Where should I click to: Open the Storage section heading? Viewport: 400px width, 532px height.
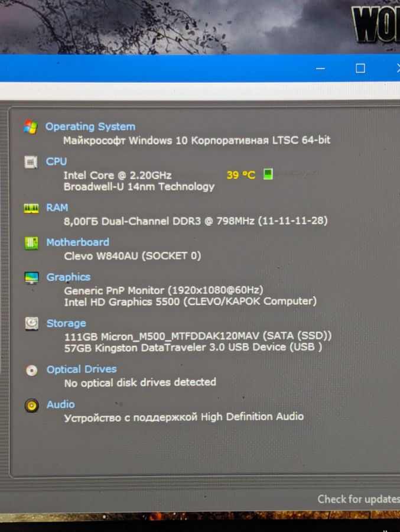click(x=66, y=323)
